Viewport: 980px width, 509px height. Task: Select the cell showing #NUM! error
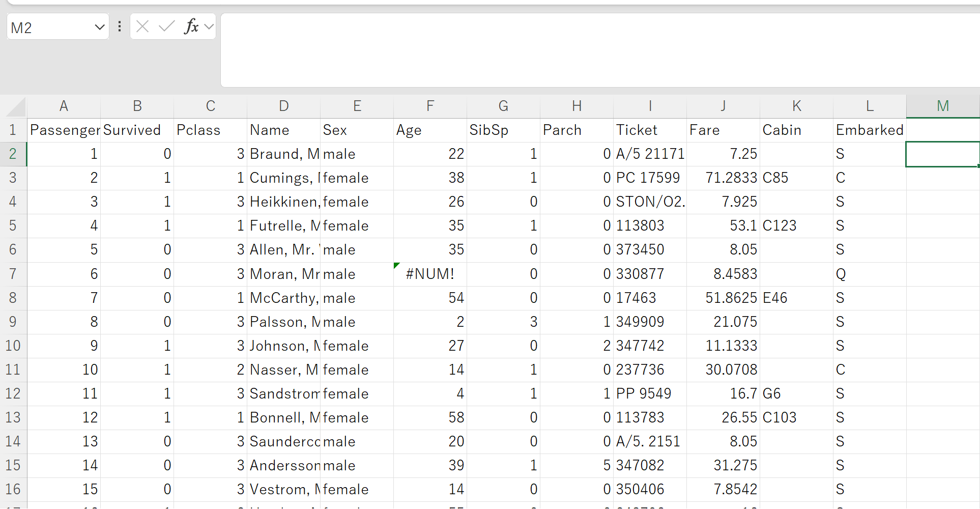click(x=430, y=273)
